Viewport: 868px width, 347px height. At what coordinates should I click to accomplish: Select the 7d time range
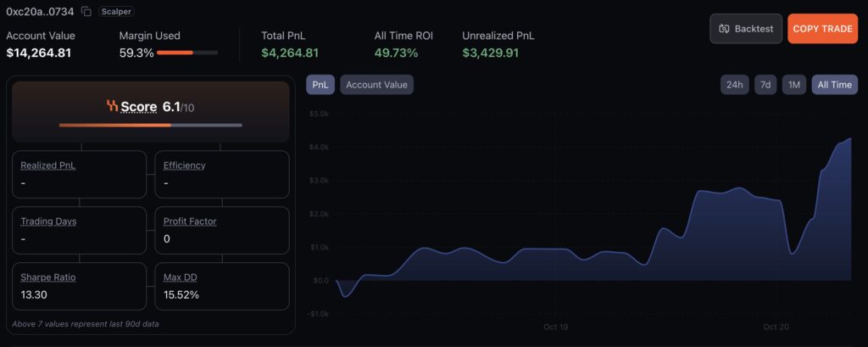coord(765,85)
